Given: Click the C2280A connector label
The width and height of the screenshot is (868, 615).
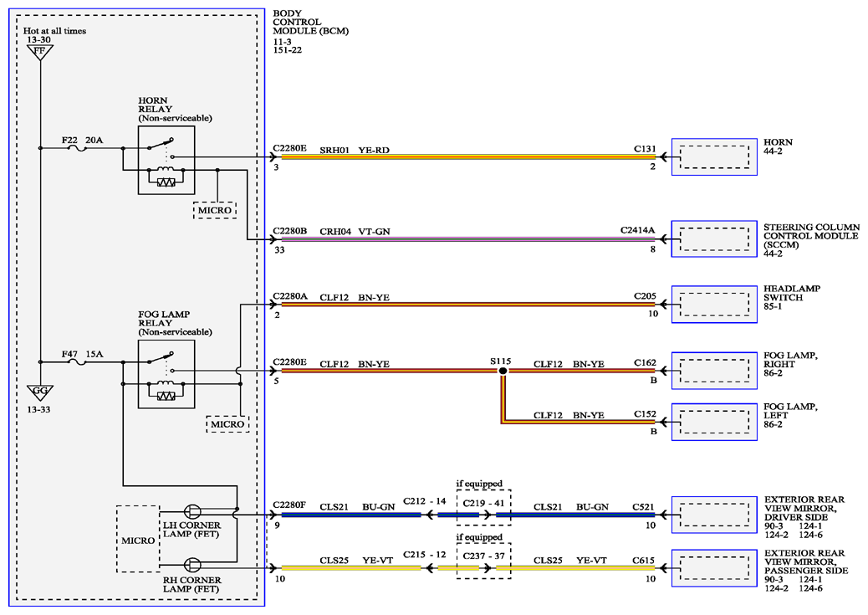Looking at the screenshot, I should click(x=289, y=296).
